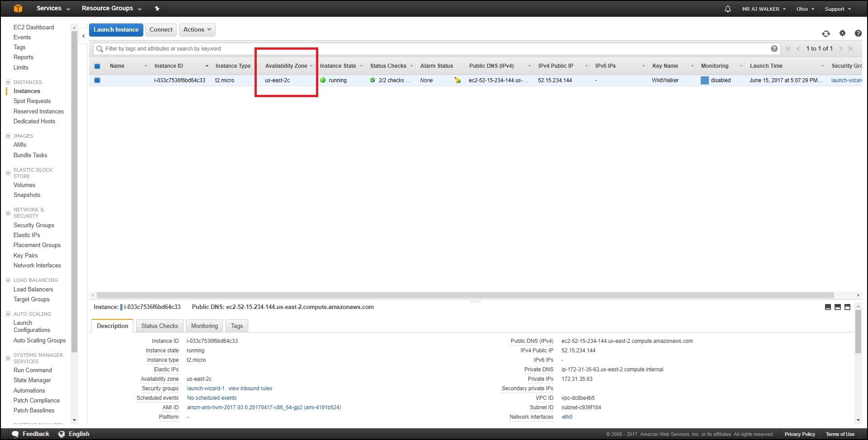Switch to the Tags tab
The width and height of the screenshot is (868, 440).
coord(237,326)
